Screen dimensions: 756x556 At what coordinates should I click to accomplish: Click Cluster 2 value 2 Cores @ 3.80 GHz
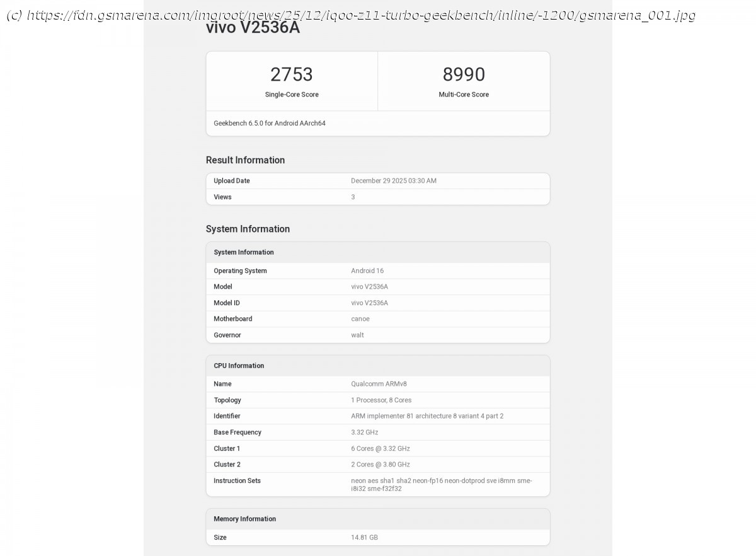coord(381,465)
